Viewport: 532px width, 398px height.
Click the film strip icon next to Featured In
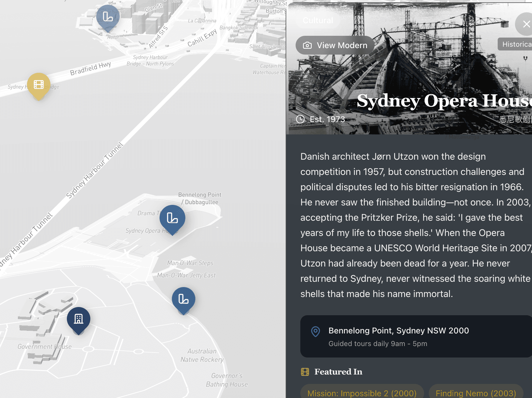pos(305,372)
